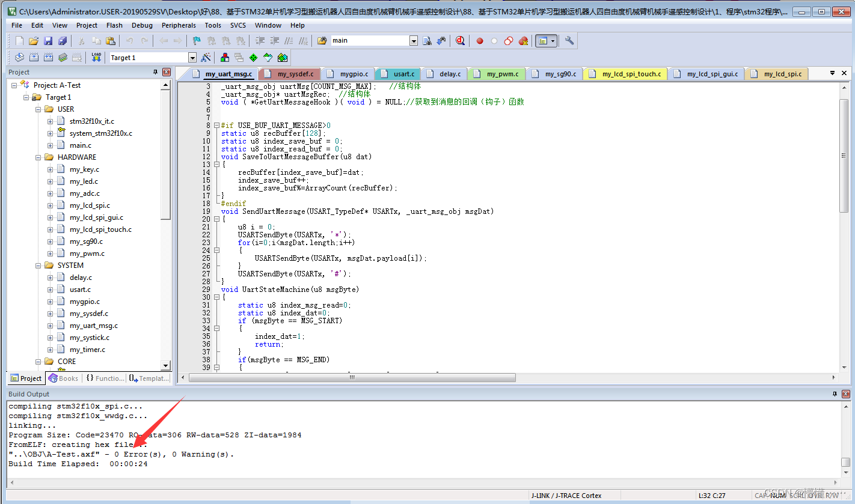Screen dimensions: 855x504
Task: Open the Flash menu
Action: click(114, 25)
